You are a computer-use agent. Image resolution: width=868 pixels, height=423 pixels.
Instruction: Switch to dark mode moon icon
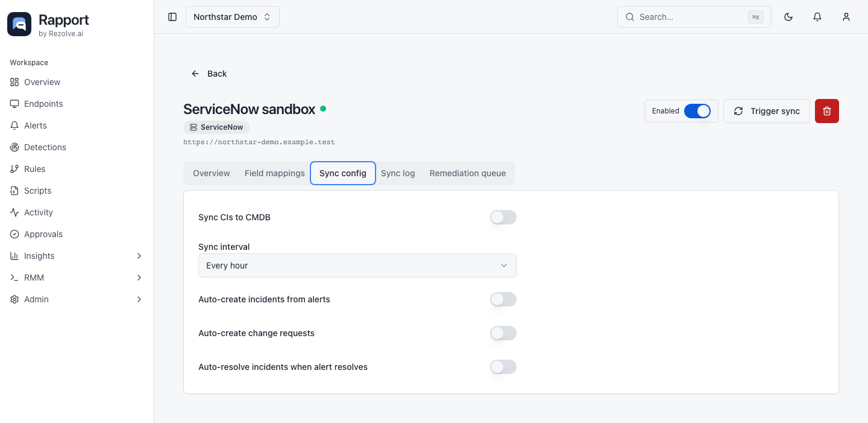(788, 17)
